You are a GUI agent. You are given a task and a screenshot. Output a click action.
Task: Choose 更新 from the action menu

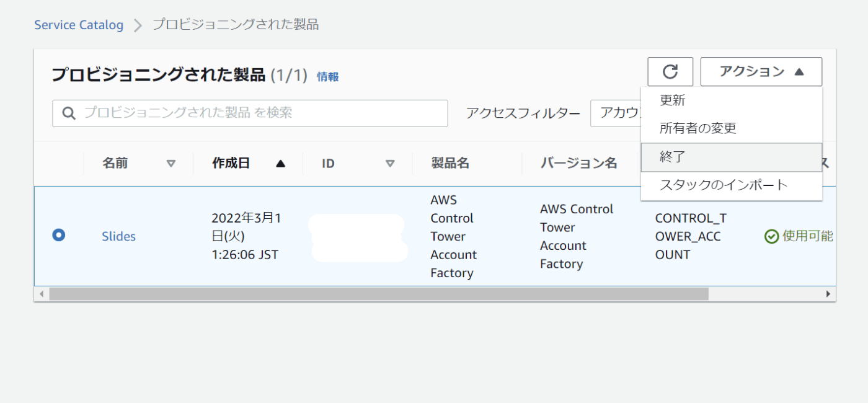tap(732, 100)
